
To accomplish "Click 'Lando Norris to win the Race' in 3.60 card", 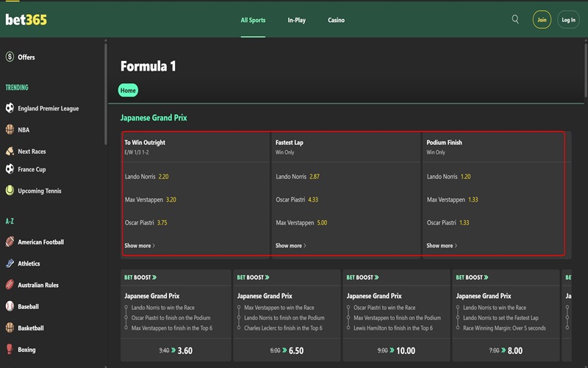I will (162, 308).
